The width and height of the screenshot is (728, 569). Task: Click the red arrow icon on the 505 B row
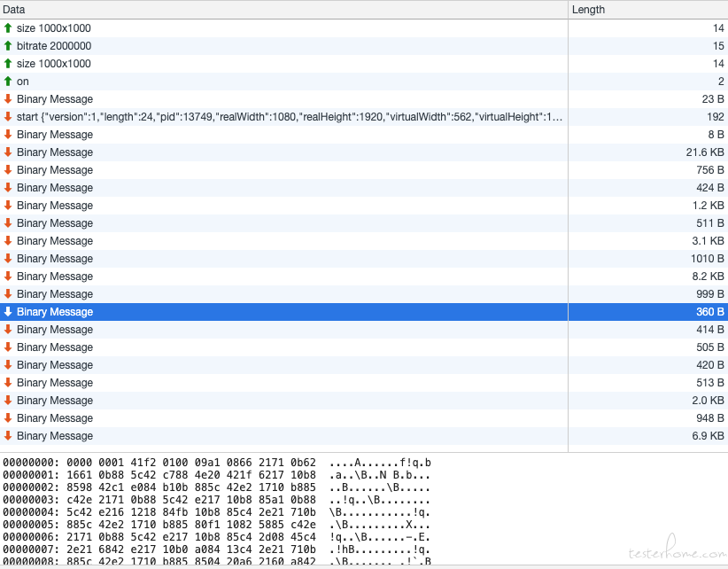point(8,347)
